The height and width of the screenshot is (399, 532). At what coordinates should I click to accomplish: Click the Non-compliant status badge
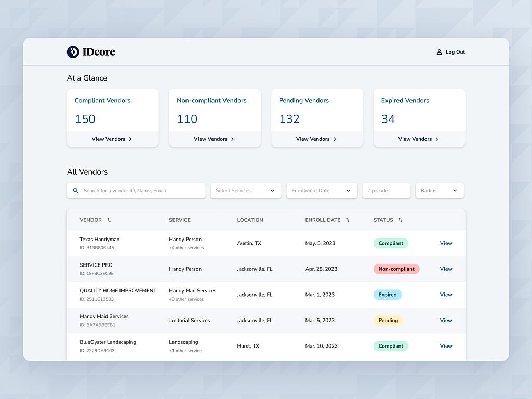click(396, 269)
